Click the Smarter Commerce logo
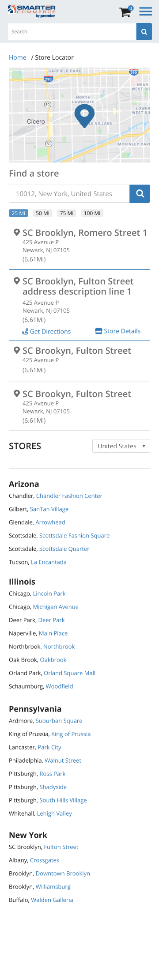 32,11
